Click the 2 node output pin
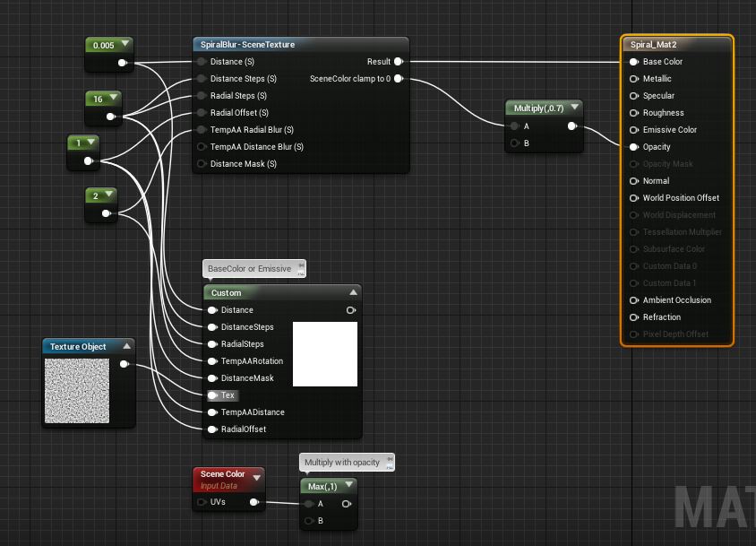756x546 pixels. click(x=107, y=213)
